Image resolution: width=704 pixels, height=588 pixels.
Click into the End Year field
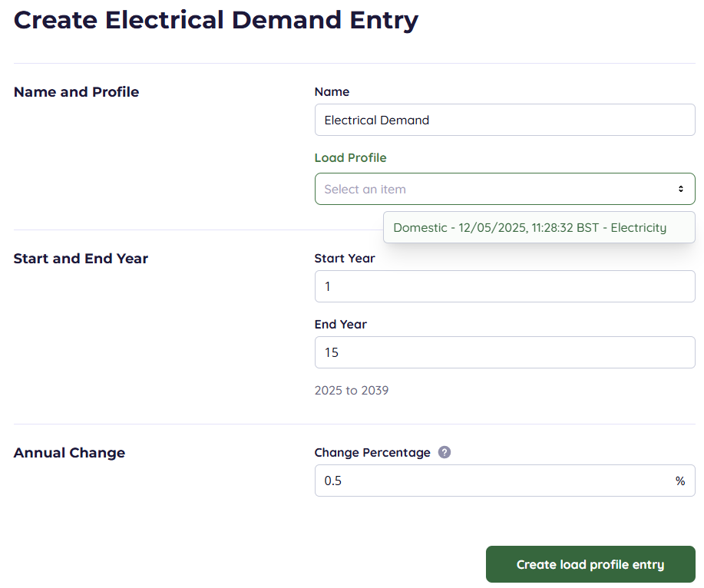(504, 352)
